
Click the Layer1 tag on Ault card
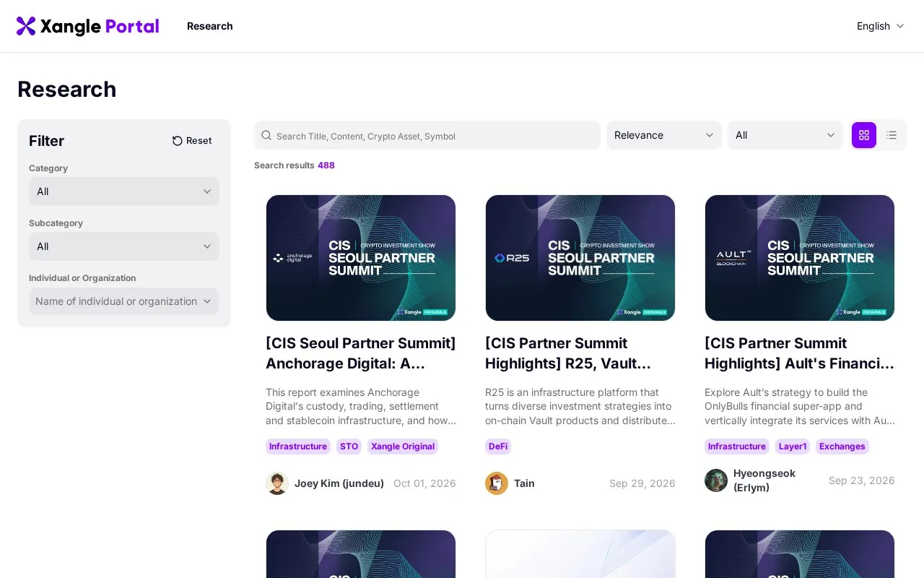coord(793,447)
